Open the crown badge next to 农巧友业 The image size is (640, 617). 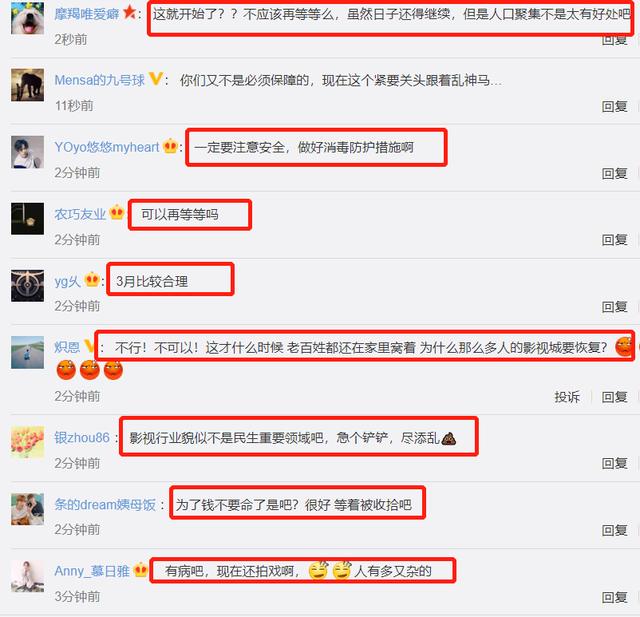point(117,212)
